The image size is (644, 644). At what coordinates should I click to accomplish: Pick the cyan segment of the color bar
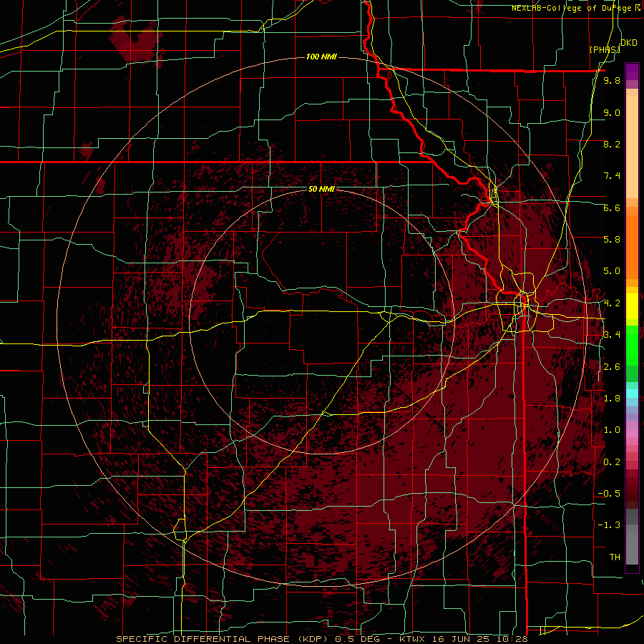[x=632, y=394]
